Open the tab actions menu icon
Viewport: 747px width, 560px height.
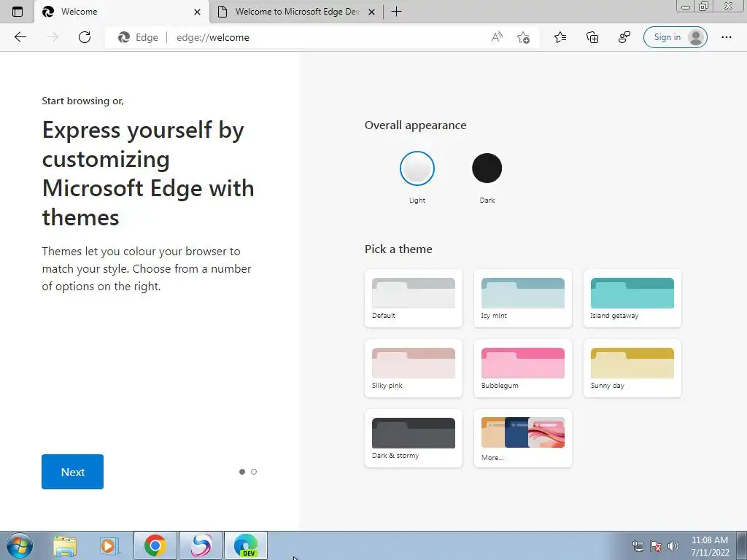(x=18, y=12)
